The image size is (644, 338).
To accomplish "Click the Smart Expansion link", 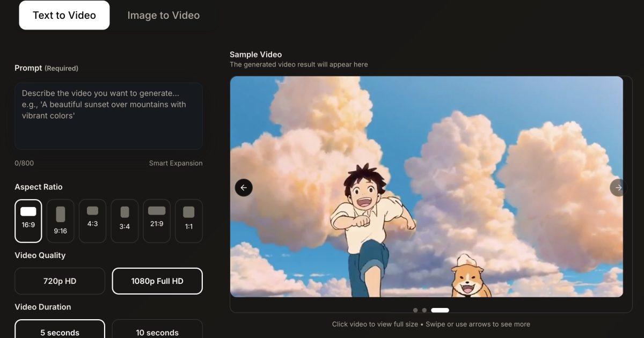I will tap(175, 163).
